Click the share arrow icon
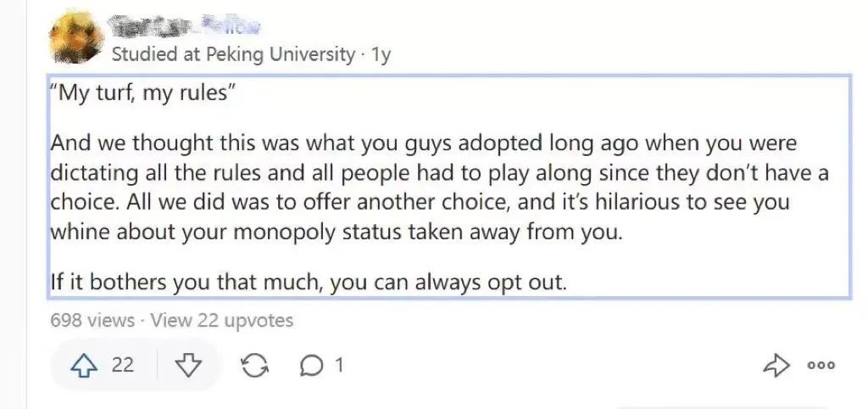The image size is (868, 409). pos(776,366)
